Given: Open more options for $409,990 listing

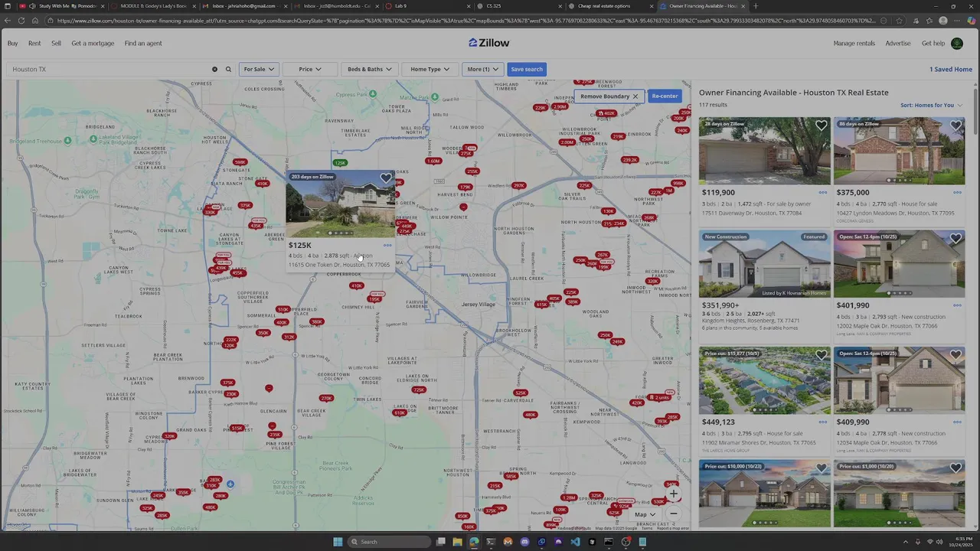Looking at the screenshot, I should point(957,422).
